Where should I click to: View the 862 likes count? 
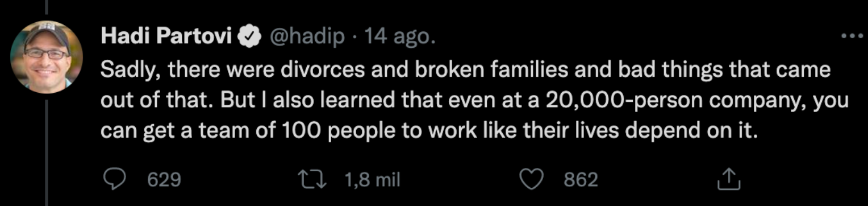pyautogui.click(x=581, y=180)
